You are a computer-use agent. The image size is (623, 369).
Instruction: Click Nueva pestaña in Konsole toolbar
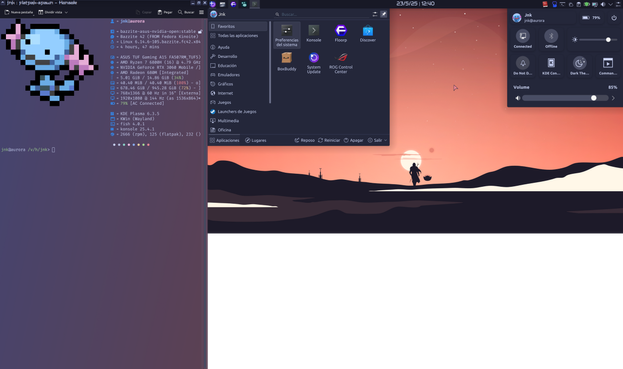[19, 12]
